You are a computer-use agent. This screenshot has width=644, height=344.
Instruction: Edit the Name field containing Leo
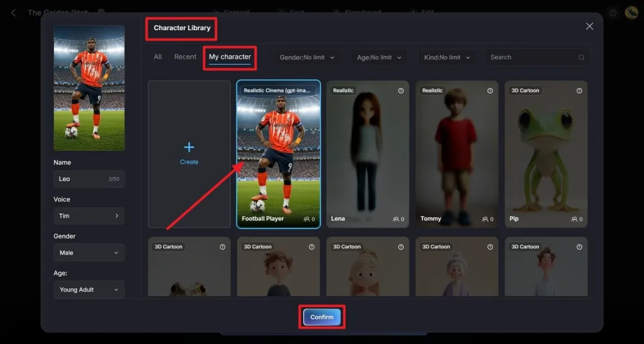click(x=89, y=179)
